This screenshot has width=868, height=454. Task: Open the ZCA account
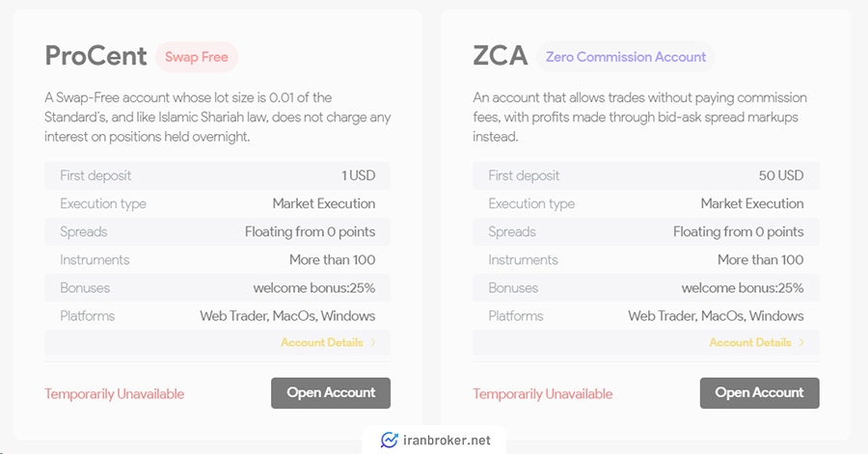point(760,393)
